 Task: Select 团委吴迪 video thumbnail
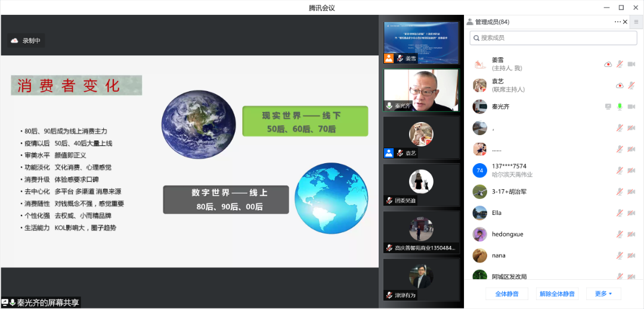(422, 185)
